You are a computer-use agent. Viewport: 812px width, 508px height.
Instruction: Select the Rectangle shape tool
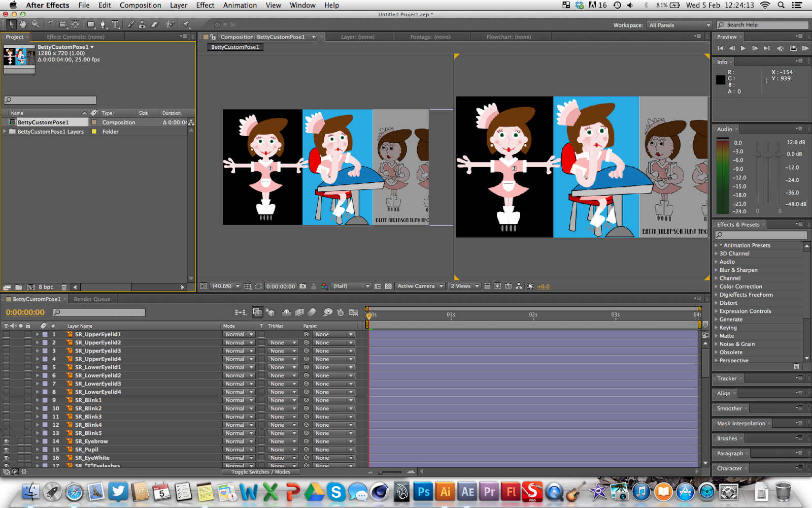click(91, 24)
